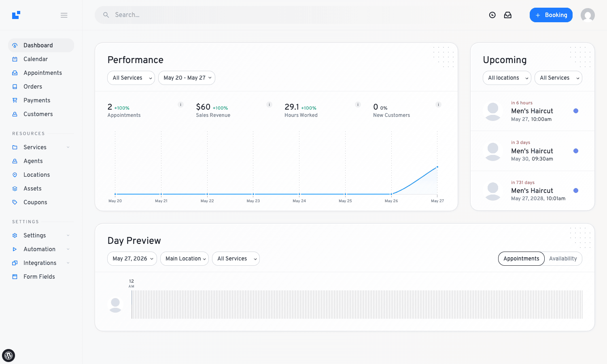Expand the Settings submenu chevron
Image resolution: width=607 pixels, height=364 pixels.
68,235
